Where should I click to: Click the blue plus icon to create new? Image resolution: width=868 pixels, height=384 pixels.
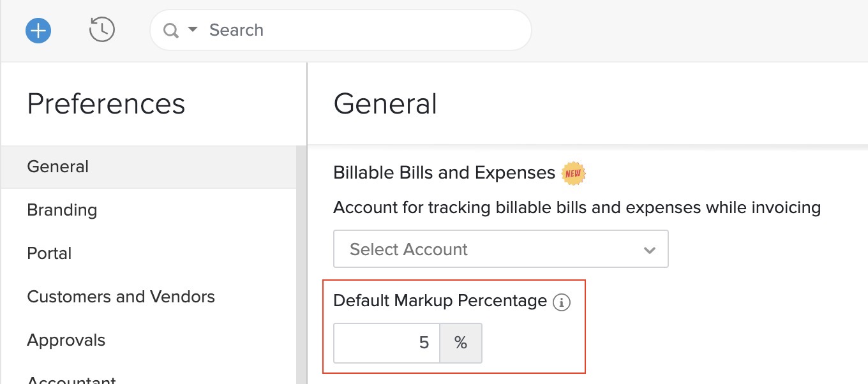click(38, 30)
